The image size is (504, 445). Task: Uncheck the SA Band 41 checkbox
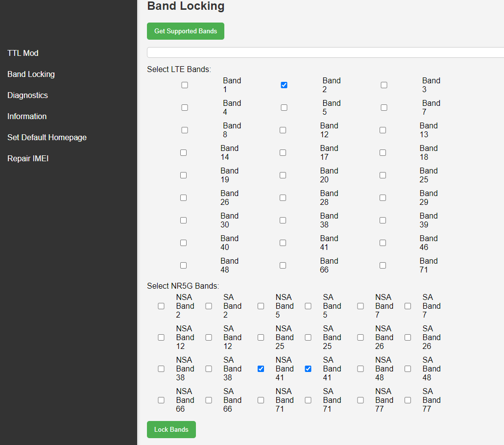click(x=308, y=369)
